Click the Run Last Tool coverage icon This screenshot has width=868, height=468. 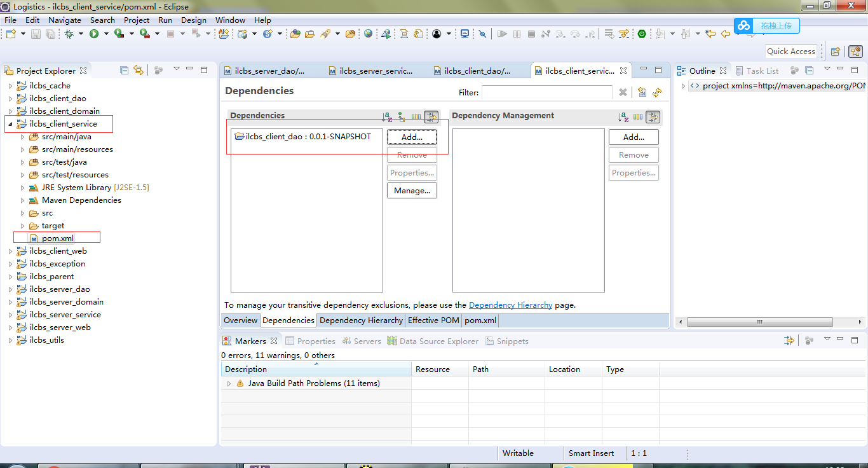[x=119, y=34]
